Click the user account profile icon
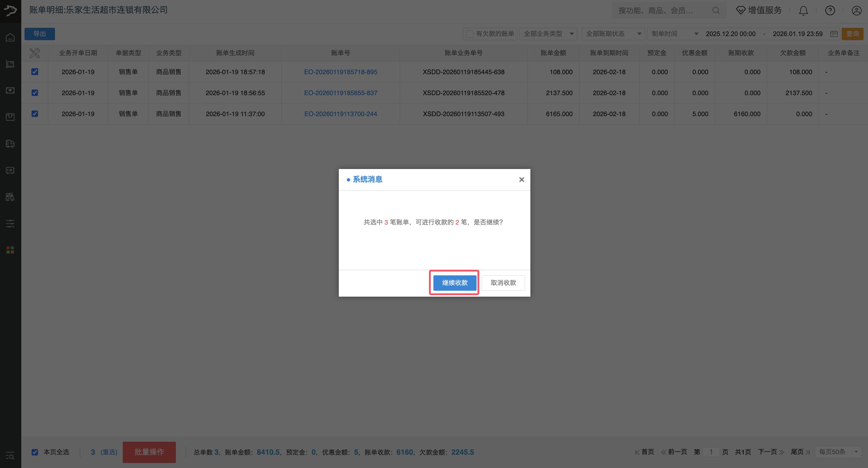This screenshot has width=868, height=468. click(856, 11)
